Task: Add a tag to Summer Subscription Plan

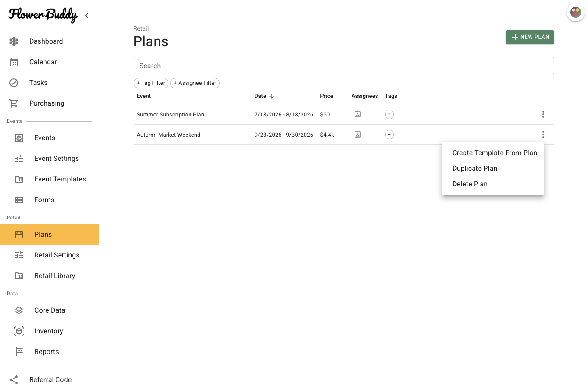Action: tap(389, 114)
